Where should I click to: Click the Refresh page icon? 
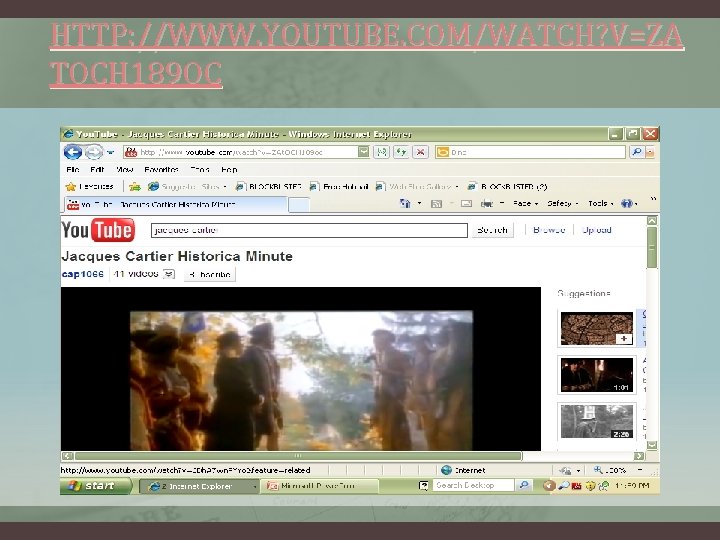tap(401, 152)
